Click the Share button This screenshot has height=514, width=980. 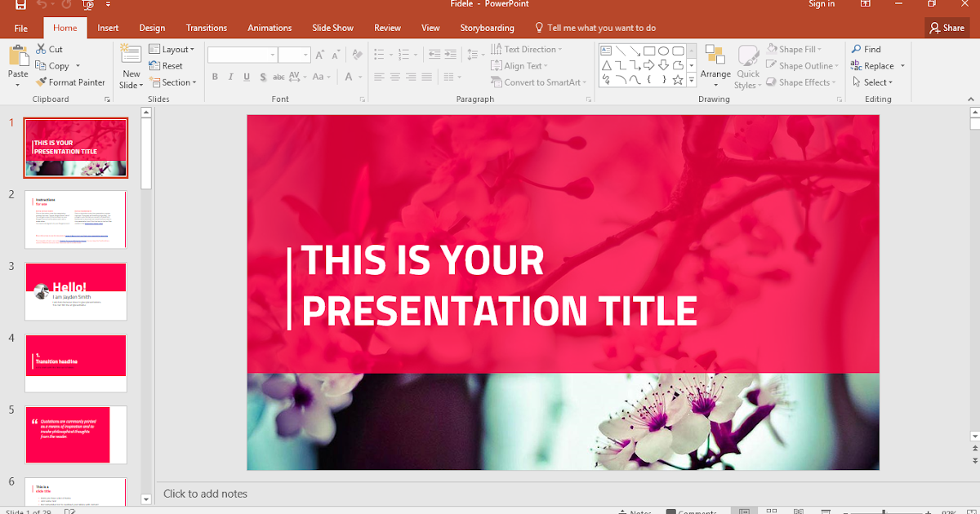947,27
